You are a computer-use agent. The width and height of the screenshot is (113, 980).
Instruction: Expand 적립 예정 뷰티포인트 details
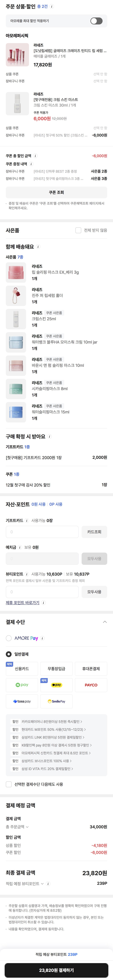(42, 883)
